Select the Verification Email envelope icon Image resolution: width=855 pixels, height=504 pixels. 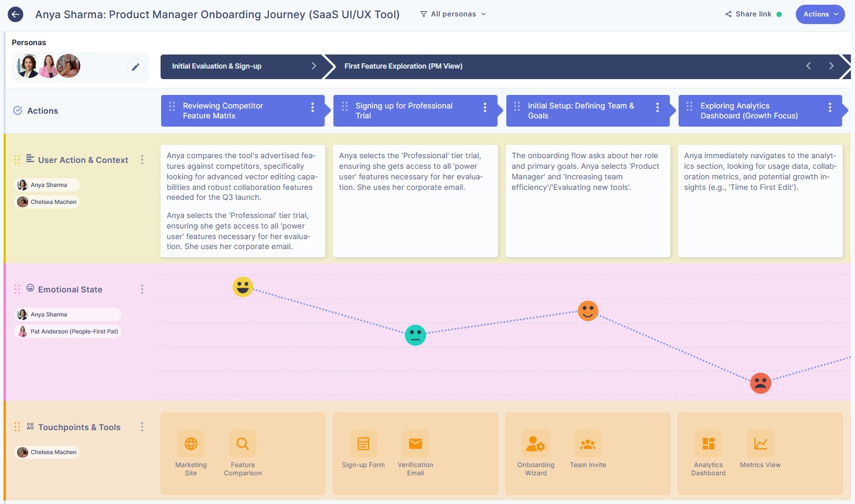pos(415,443)
